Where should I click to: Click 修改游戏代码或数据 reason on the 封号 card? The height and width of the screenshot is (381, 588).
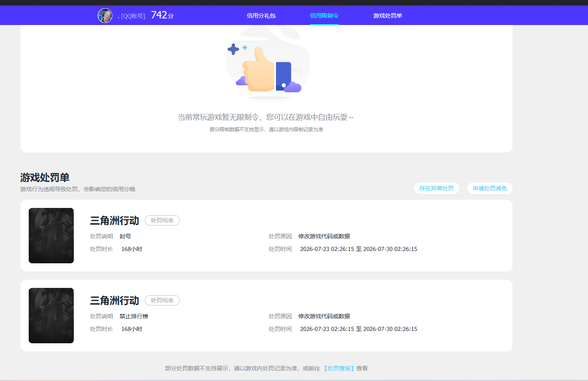[324, 236]
